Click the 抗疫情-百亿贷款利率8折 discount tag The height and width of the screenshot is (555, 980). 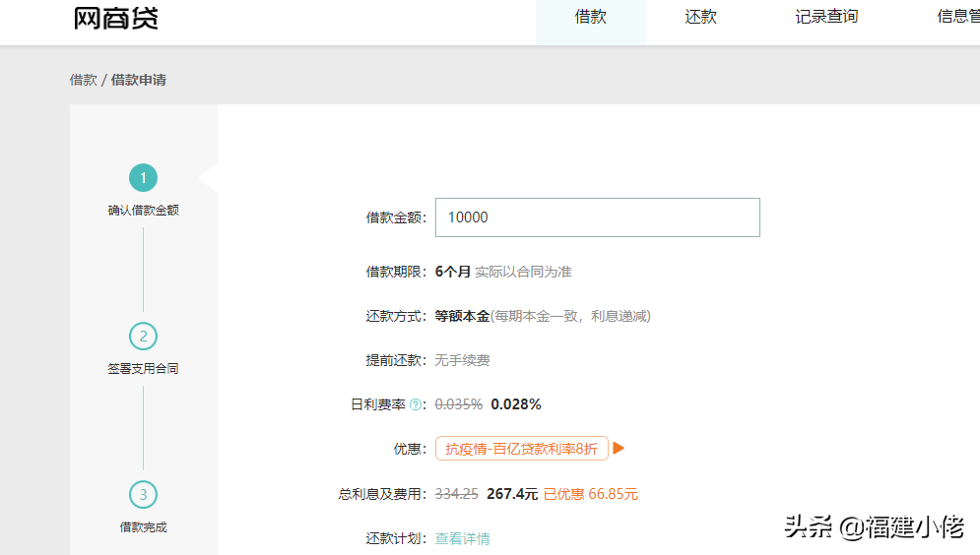pyautogui.click(x=522, y=449)
